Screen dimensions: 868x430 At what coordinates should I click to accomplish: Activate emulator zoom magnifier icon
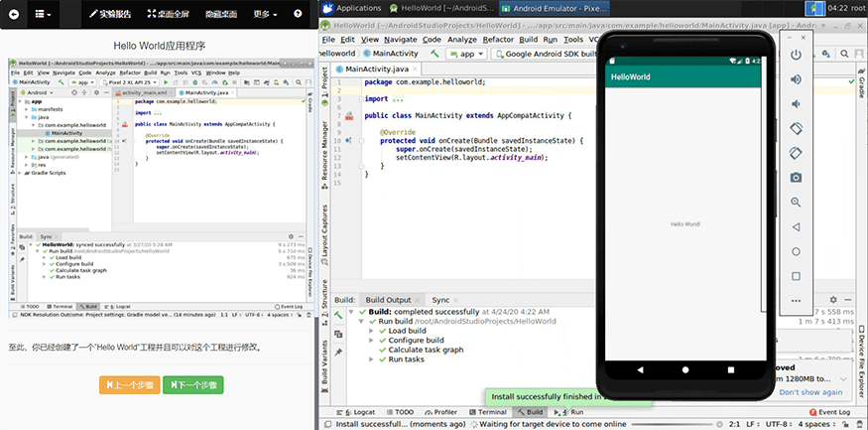[x=796, y=203]
